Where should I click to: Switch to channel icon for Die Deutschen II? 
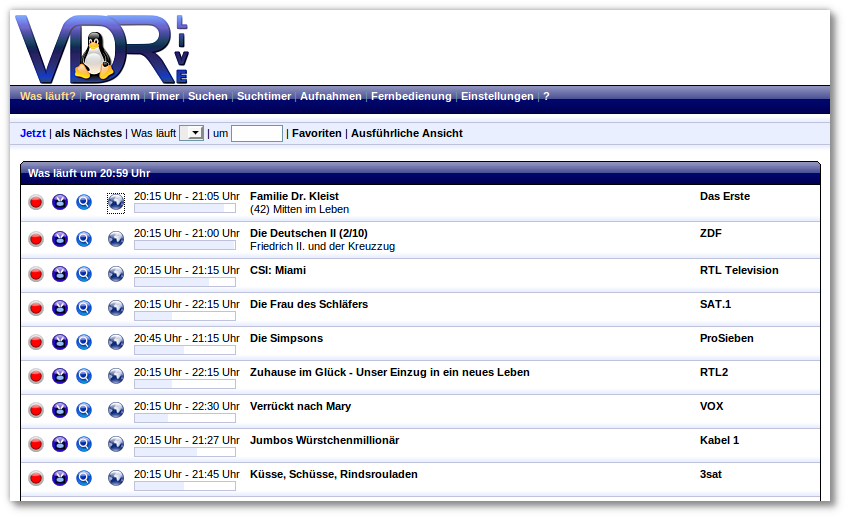pos(60,239)
